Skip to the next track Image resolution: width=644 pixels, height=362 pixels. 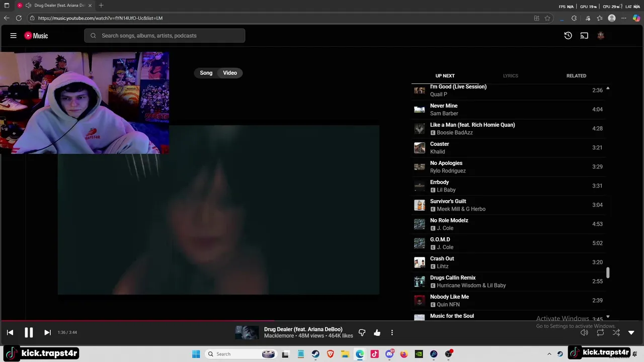(x=47, y=332)
